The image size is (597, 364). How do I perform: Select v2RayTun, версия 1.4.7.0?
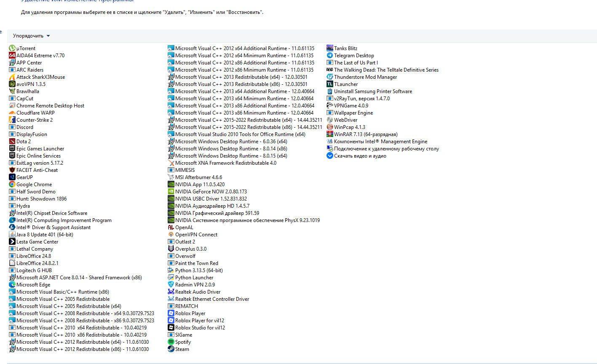[x=359, y=99]
